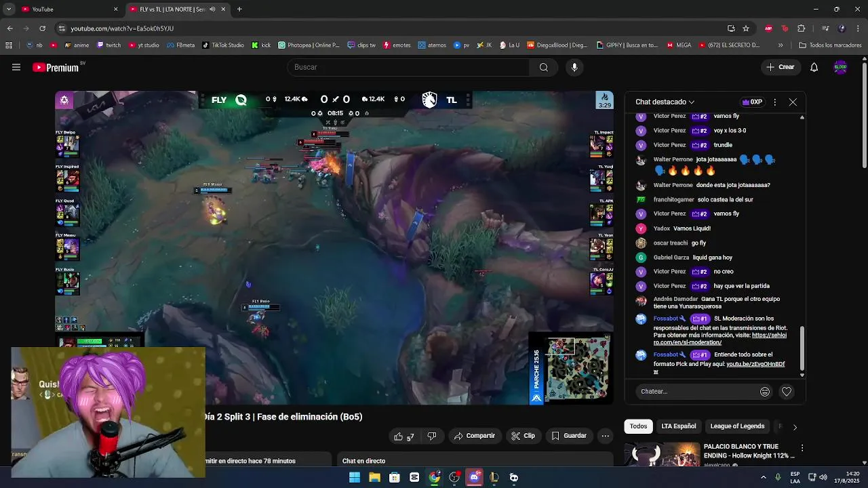Open more actions ellipsis below video

(x=605, y=436)
